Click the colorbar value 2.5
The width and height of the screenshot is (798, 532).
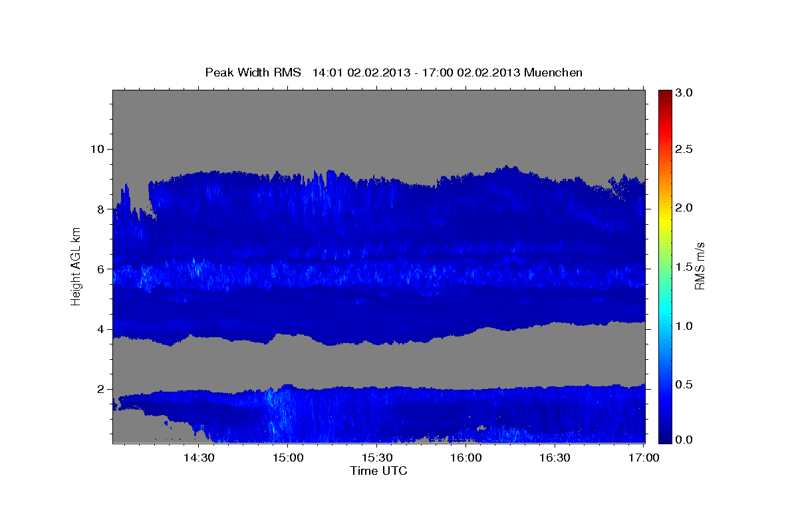tap(685, 149)
